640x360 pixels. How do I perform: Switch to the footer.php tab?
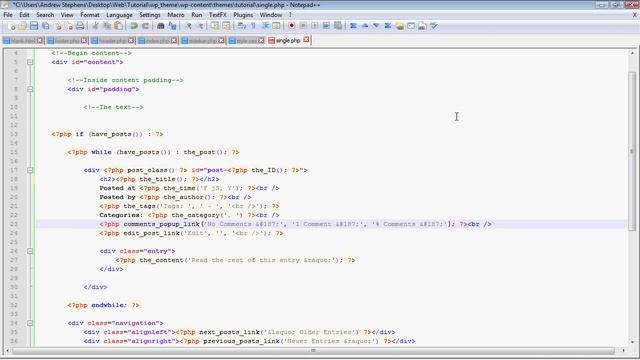click(67, 40)
